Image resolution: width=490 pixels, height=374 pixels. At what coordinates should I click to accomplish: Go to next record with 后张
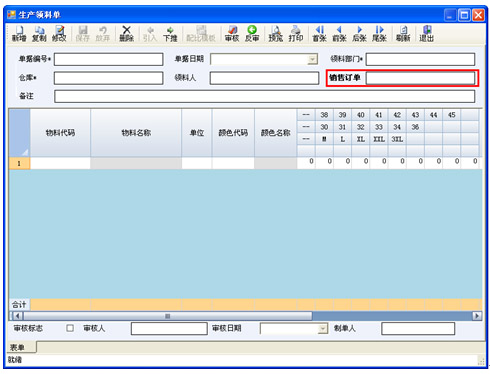[x=359, y=34]
